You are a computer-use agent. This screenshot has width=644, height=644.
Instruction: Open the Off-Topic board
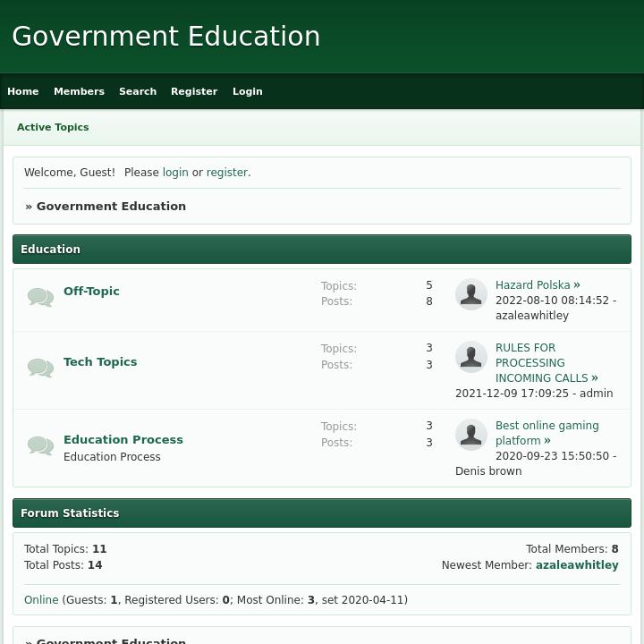point(91,292)
